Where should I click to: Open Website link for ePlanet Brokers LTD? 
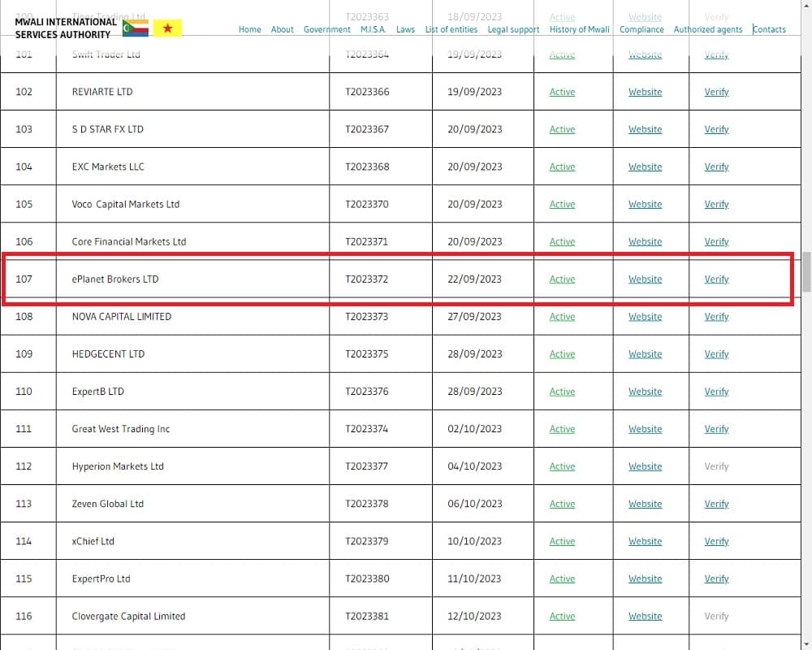pos(645,279)
